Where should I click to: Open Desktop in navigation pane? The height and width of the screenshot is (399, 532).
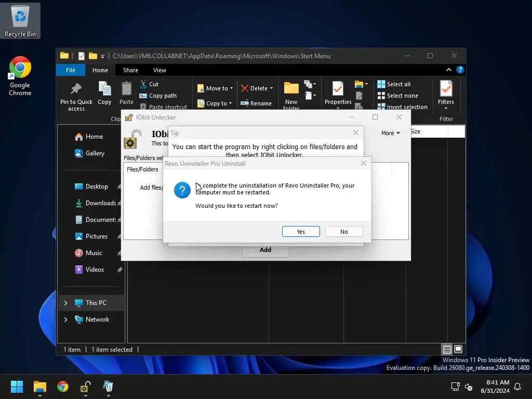91,187
